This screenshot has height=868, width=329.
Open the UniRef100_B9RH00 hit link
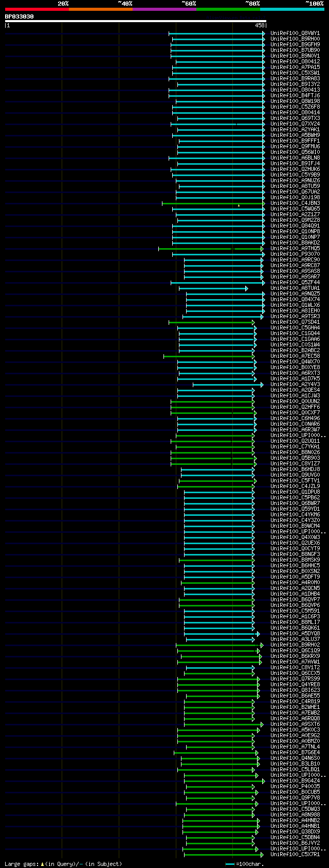(295, 39)
